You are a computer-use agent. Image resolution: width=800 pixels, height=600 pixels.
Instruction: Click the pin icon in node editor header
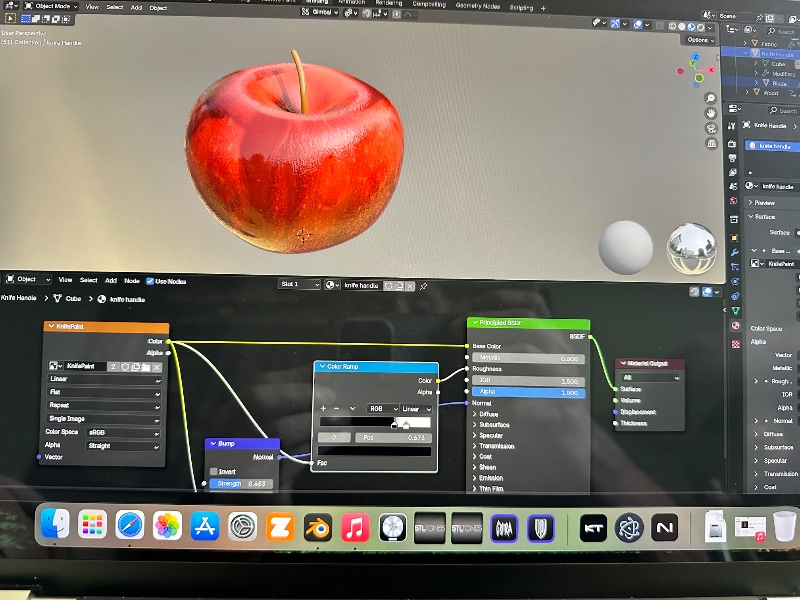pos(423,286)
